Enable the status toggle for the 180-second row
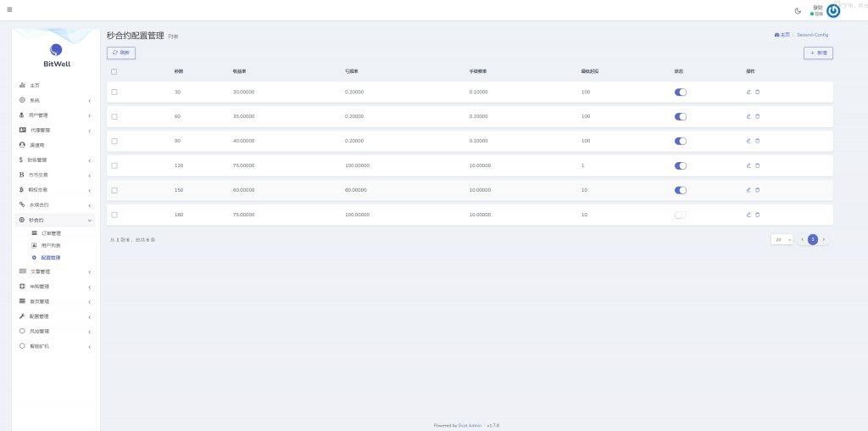Image resolution: width=868 pixels, height=431 pixels. coord(681,215)
